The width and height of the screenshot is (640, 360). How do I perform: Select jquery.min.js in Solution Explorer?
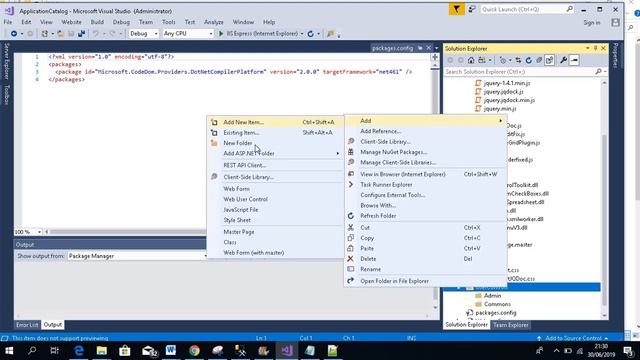click(x=500, y=109)
